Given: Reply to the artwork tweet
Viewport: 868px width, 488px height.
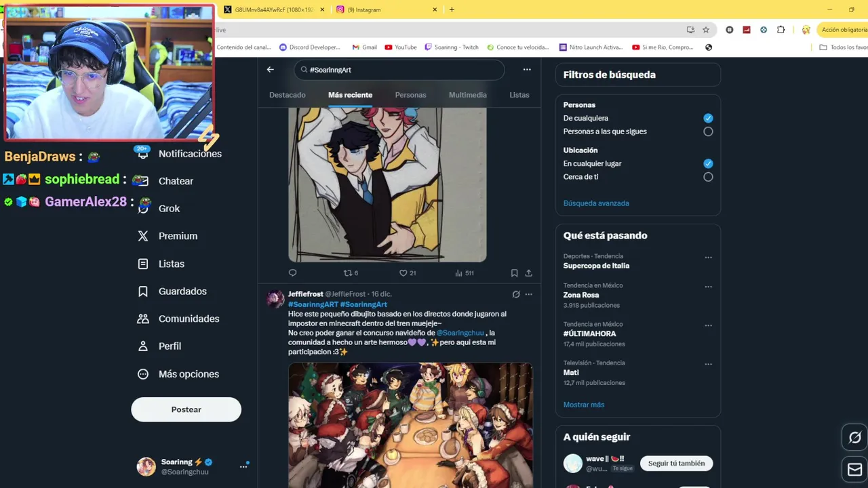Looking at the screenshot, I should point(293,273).
